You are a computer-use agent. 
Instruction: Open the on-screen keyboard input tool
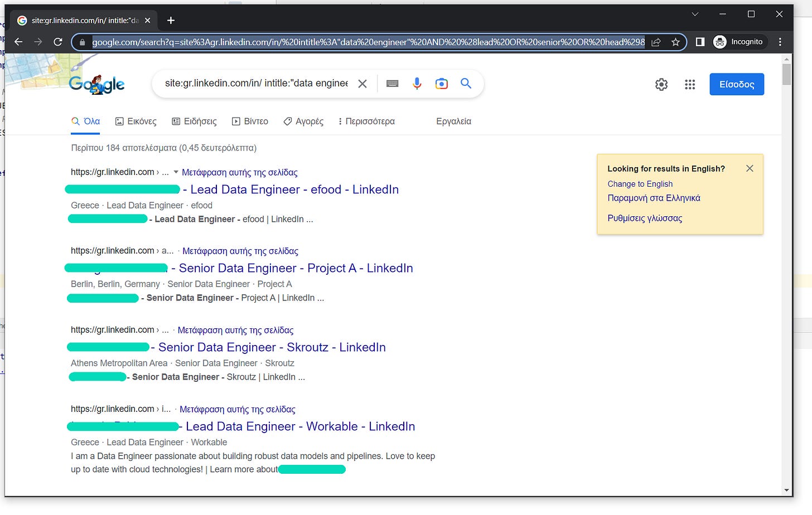point(393,84)
